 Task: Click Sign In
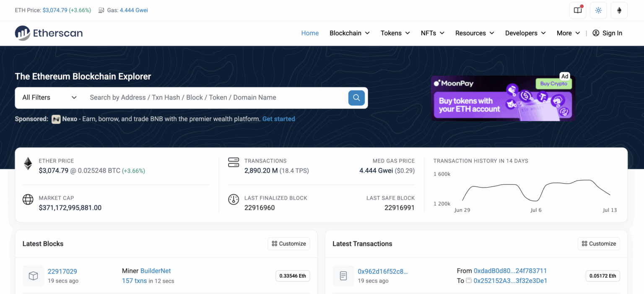pos(608,33)
